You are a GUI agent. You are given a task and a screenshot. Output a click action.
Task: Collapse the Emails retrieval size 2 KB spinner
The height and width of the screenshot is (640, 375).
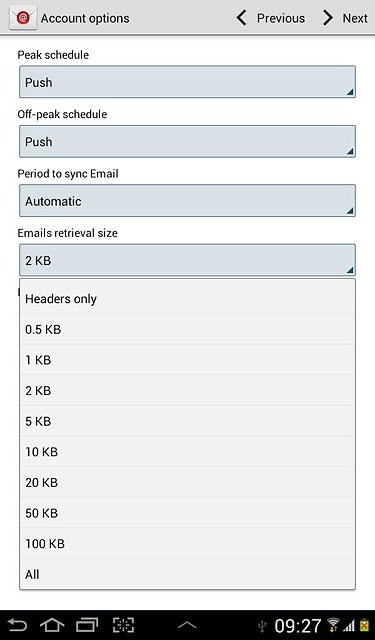pos(187,260)
